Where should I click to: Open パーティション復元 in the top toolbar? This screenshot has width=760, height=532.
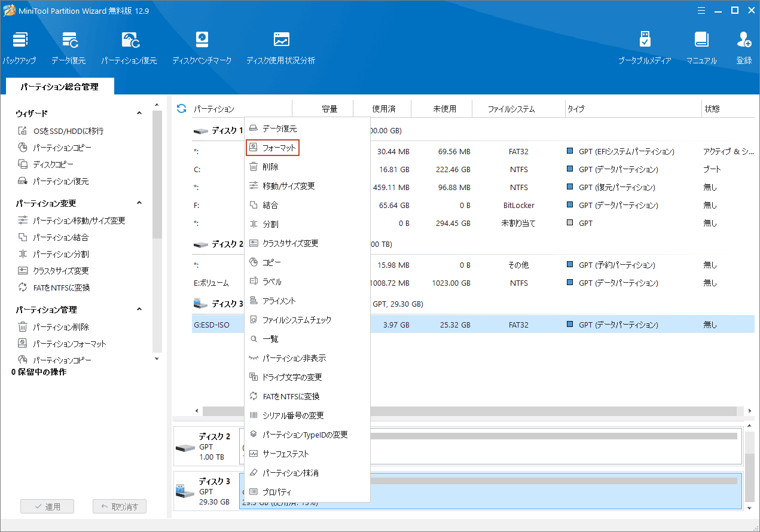[129, 48]
